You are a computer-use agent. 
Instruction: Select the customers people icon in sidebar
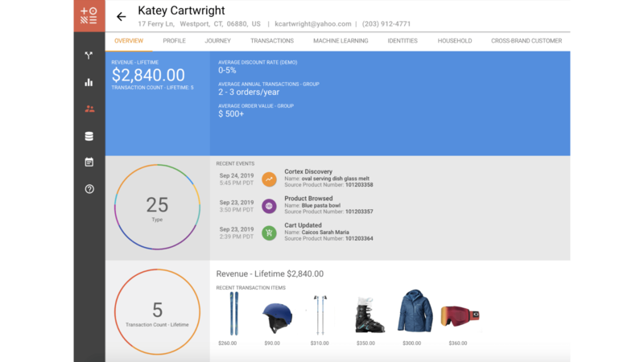pyautogui.click(x=89, y=109)
